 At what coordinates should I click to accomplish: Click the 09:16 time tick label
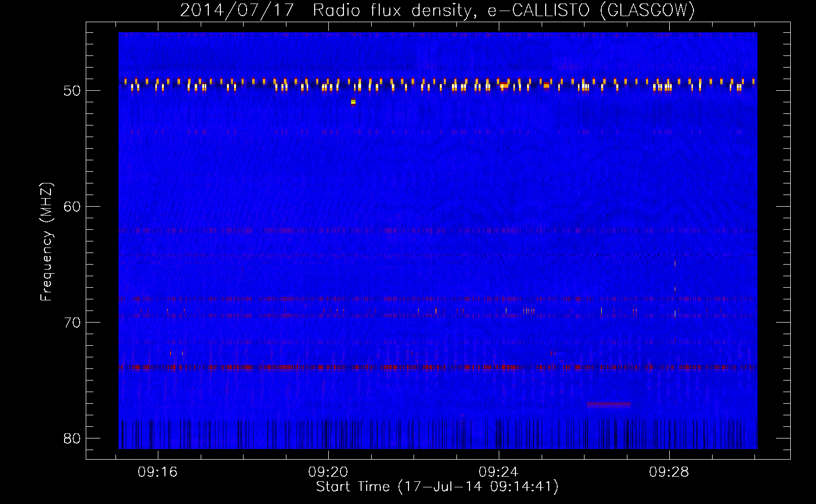158,472
